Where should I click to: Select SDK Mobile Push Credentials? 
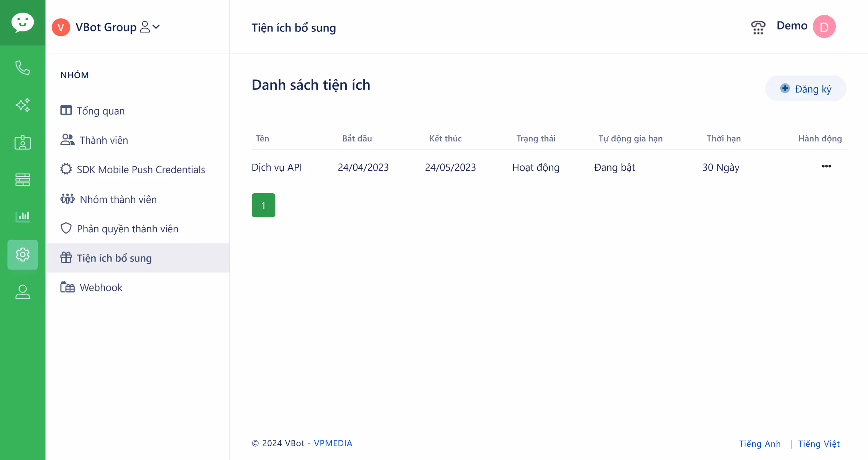141,169
